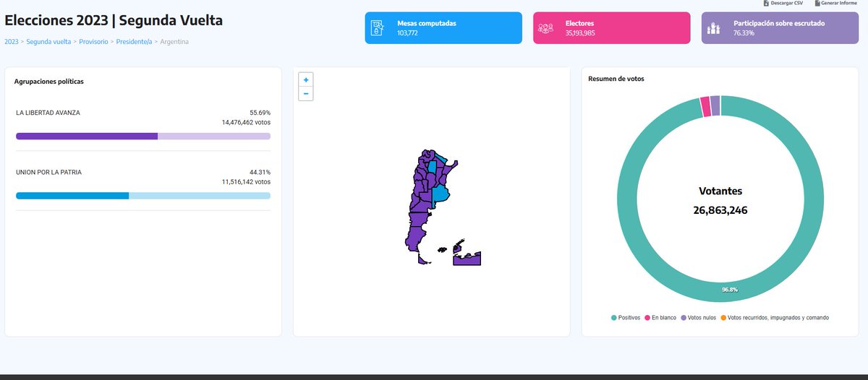Click the Agrupaciones políticas panel heading

(x=49, y=82)
